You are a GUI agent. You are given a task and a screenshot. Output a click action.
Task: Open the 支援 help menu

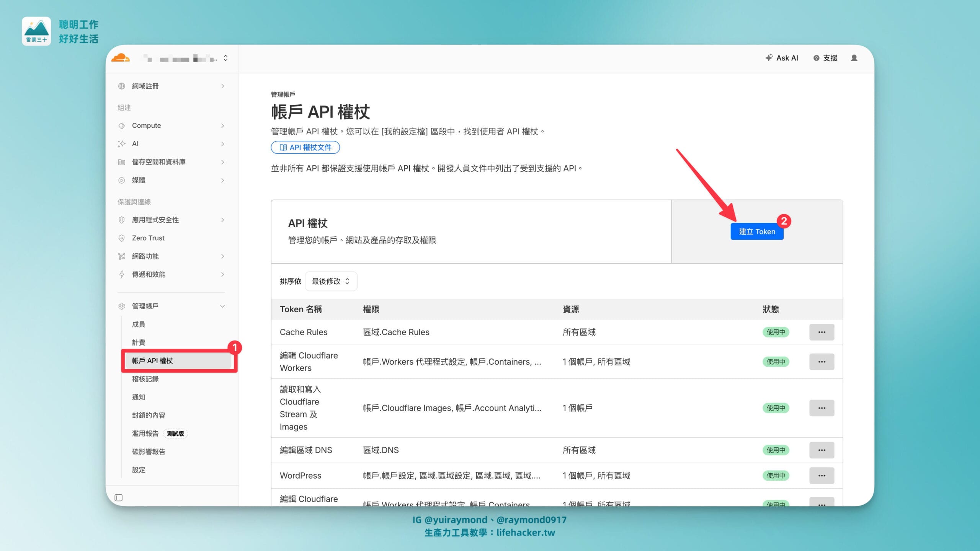[x=825, y=58]
